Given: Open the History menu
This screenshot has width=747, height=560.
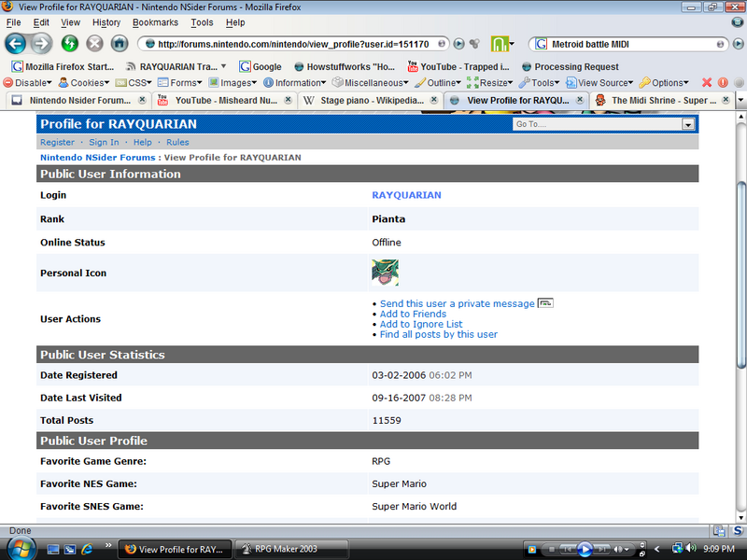Looking at the screenshot, I should (106, 22).
